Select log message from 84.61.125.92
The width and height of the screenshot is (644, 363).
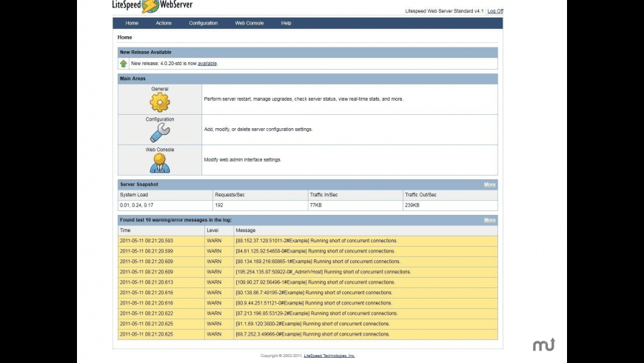point(315,251)
